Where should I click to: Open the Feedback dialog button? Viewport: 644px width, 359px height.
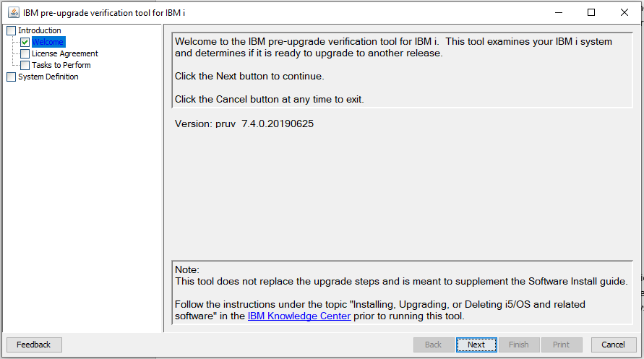[34, 345]
